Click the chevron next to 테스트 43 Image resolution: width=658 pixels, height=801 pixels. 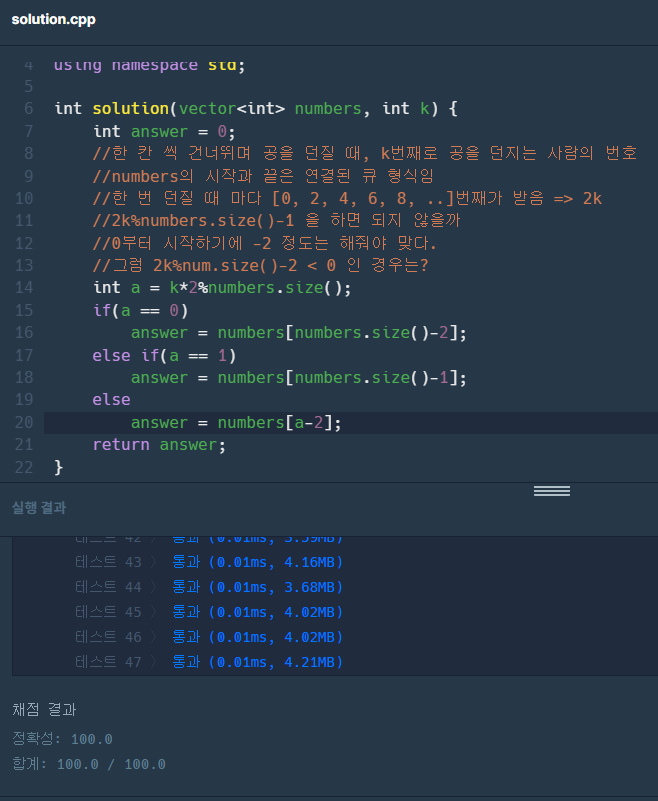click(x=154, y=563)
